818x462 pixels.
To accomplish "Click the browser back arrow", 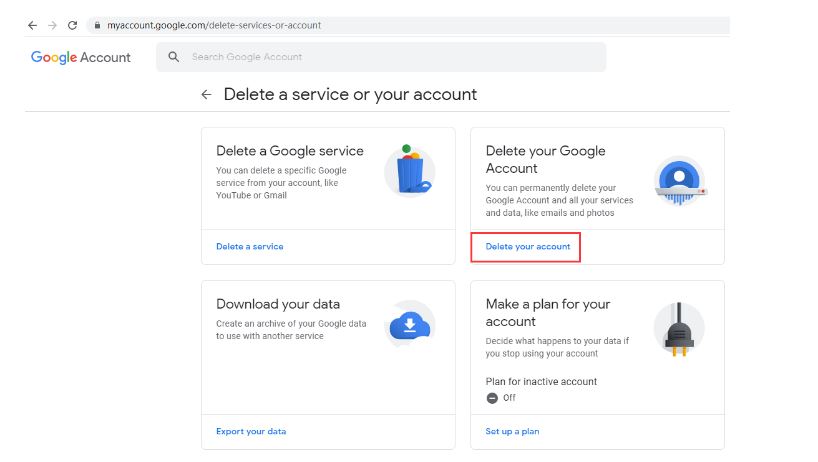I will click(x=32, y=25).
